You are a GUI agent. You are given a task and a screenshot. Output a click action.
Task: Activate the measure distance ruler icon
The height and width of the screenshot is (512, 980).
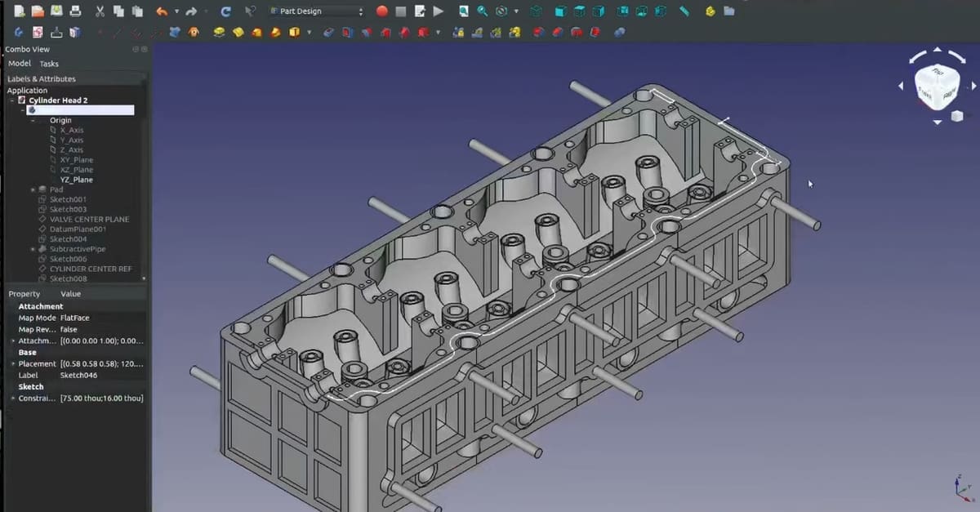[684, 11]
